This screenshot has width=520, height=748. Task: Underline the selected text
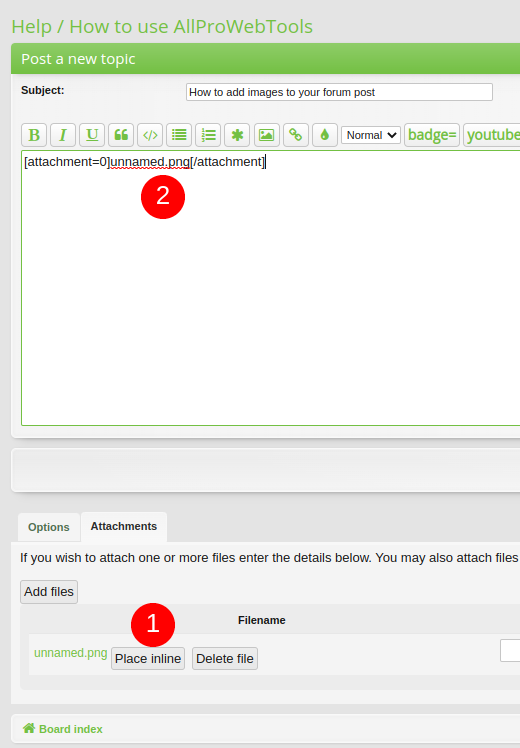click(x=92, y=135)
